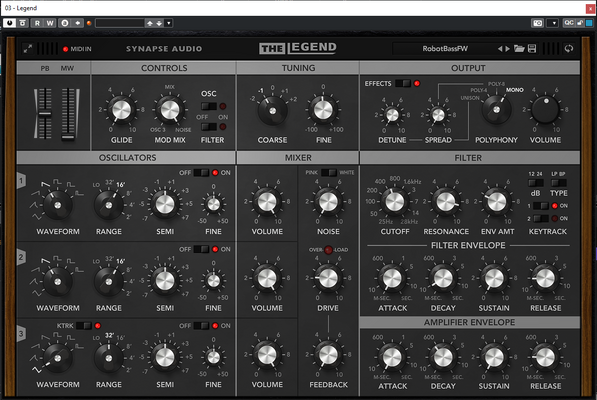Select oscillator 2 number tab

point(21,257)
